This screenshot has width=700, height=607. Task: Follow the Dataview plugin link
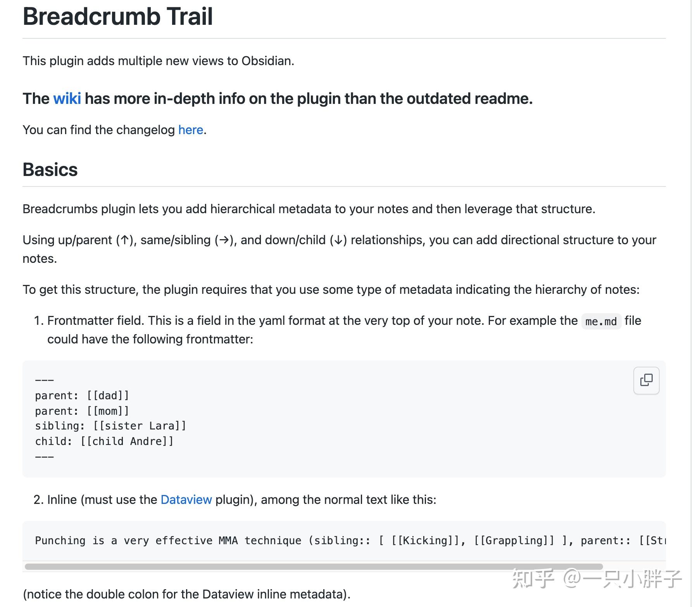click(186, 500)
